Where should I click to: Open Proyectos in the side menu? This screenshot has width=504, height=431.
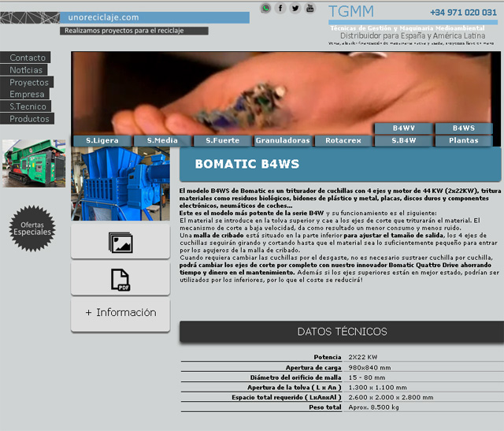click(x=28, y=82)
